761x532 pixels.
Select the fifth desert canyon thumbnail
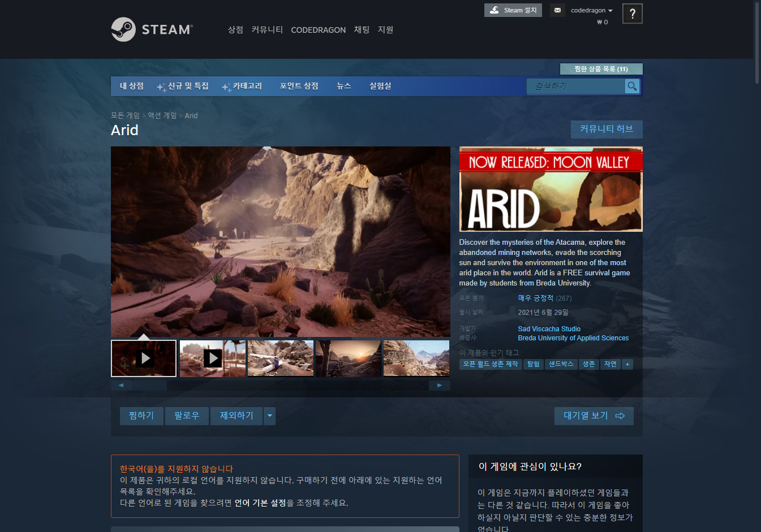[x=416, y=358]
